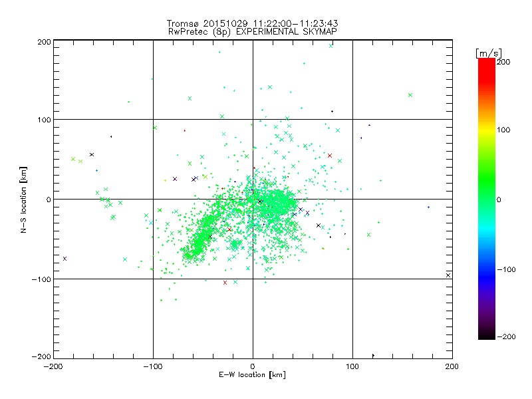Viewport: 532px width, 399px height.
Task: Click the x-axis tick label '200'
Action: point(452,366)
